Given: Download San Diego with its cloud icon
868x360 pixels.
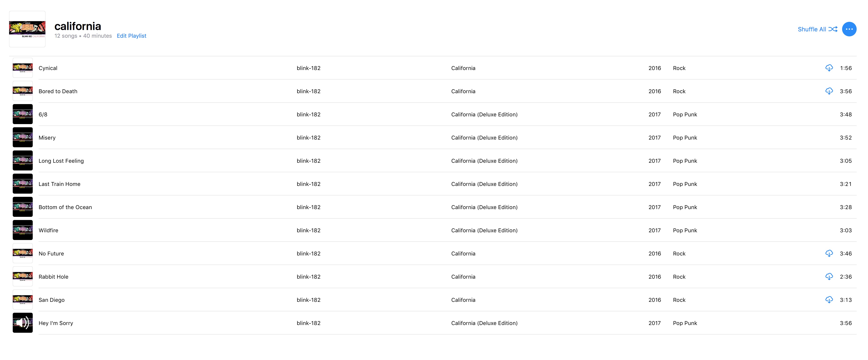Looking at the screenshot, I should point(829,300).
